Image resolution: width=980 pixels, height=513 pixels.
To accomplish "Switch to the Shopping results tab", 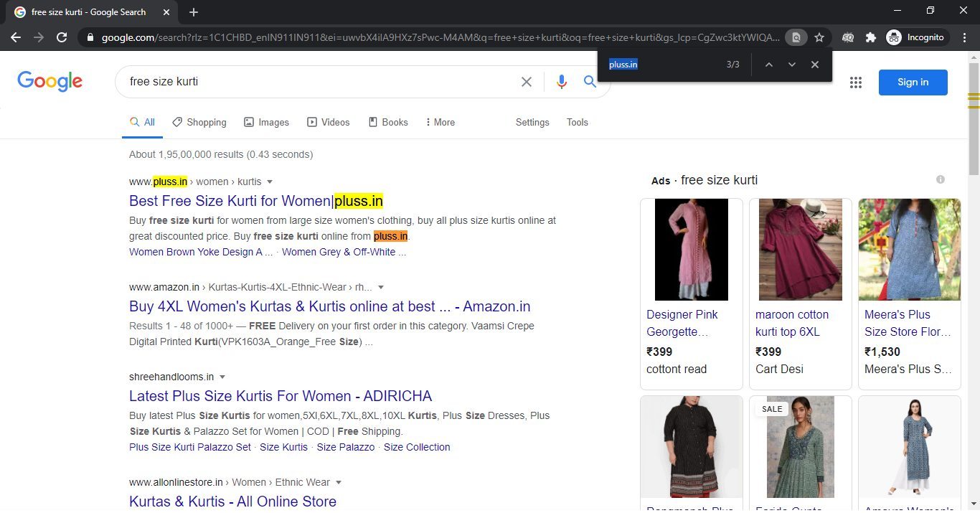I will click(x=199, y=122).
